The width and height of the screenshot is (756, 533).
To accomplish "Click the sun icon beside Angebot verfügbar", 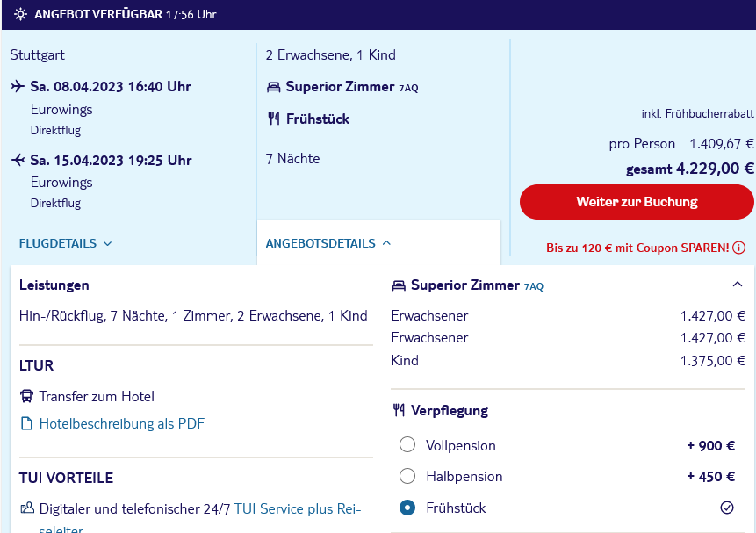I will [20, 14].
